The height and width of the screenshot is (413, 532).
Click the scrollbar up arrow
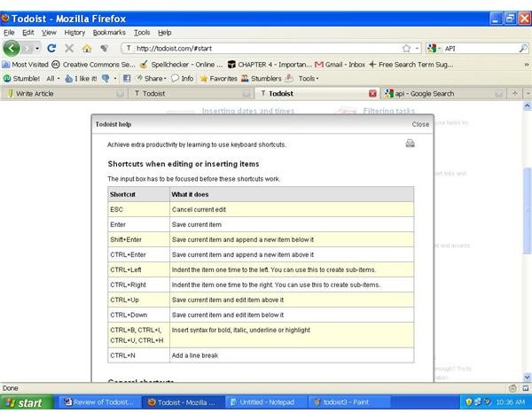pos(528,105)
